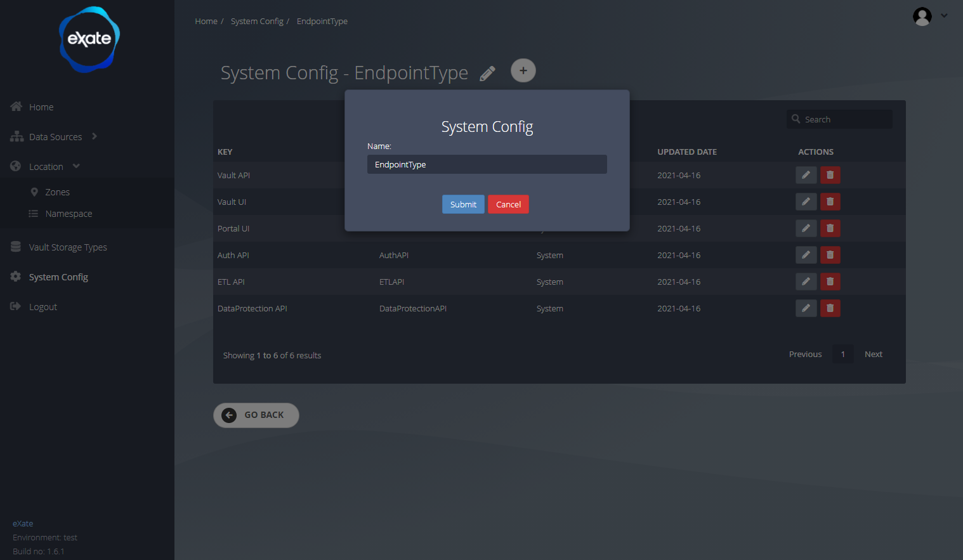Click the Name input field

[487, 164]
